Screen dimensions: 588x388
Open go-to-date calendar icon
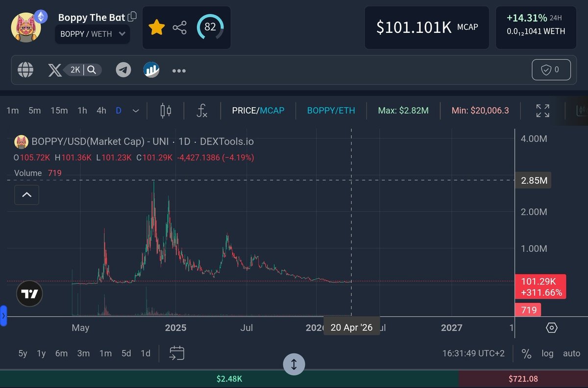176,353
